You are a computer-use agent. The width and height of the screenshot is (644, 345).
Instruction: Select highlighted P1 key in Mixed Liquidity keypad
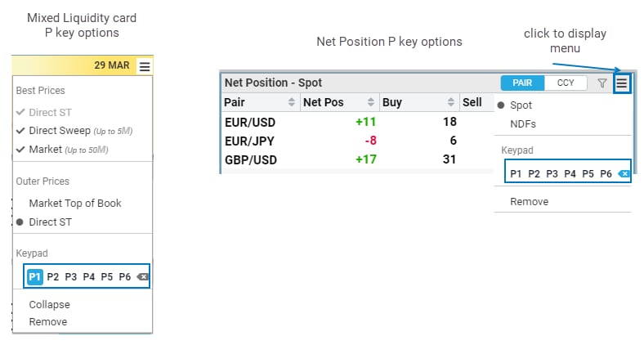35,277
